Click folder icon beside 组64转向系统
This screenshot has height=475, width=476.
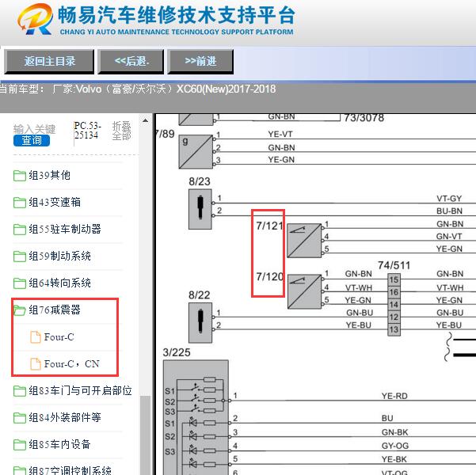(20, 283)
